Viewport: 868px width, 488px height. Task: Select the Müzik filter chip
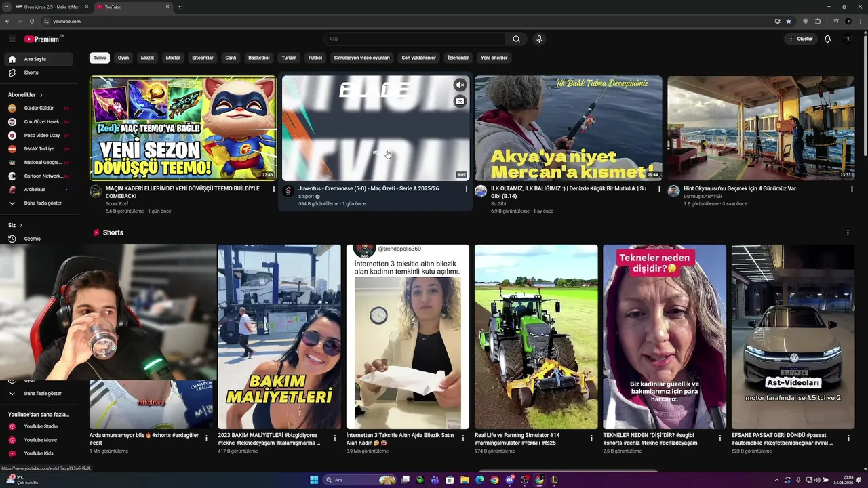(147, 58)
